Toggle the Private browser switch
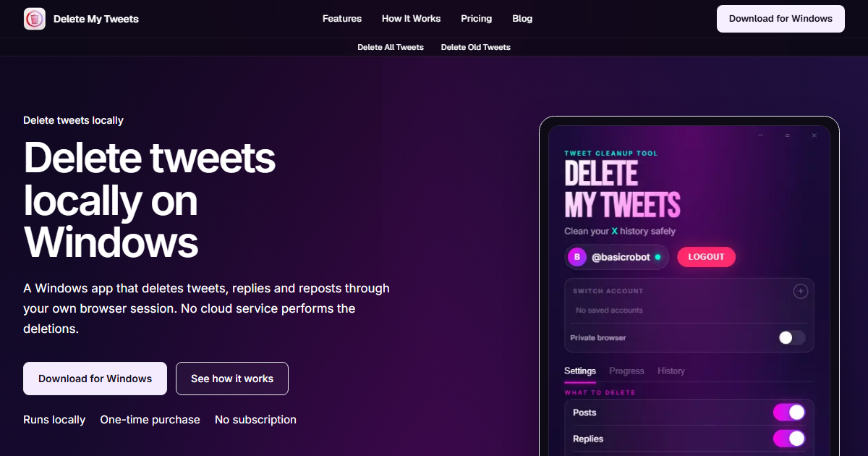 click(791, 338)
